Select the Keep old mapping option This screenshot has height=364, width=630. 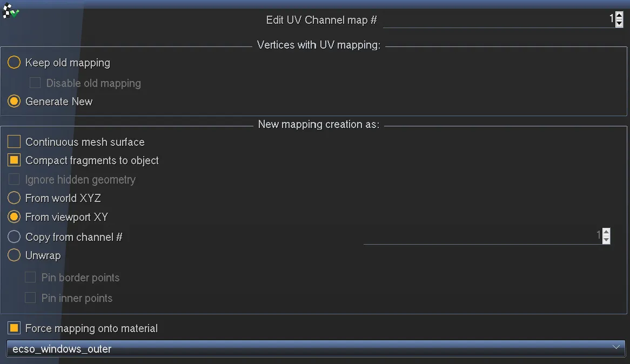(x=14, y=63)
